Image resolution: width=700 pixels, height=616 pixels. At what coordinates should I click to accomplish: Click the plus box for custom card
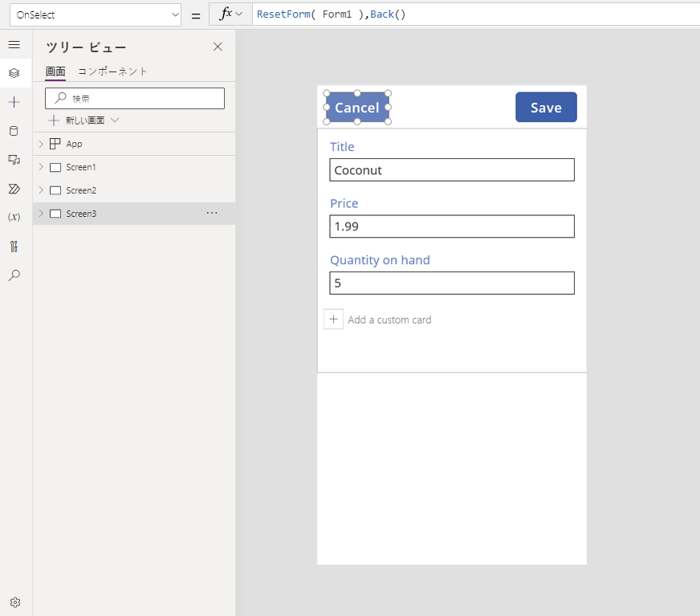click(x=333, y=320)
